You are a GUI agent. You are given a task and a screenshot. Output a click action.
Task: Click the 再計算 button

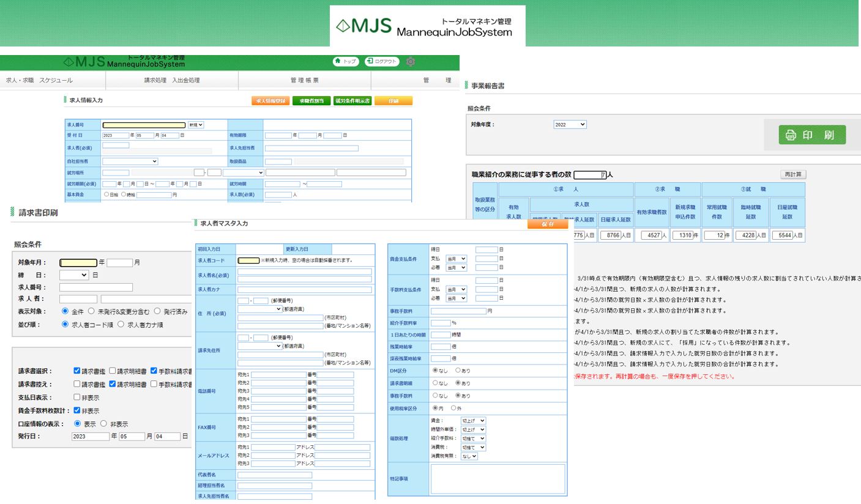794,174
